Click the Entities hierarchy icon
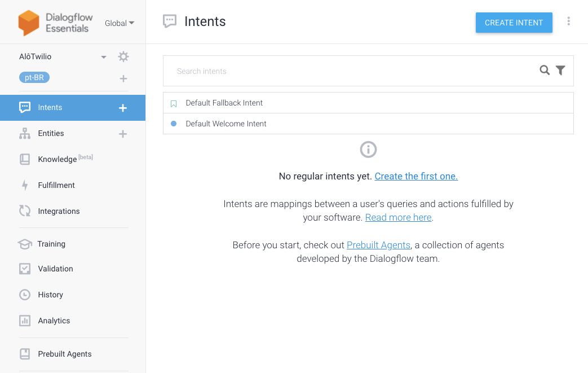The width and height of the screenshot is (588, 373). click(x=25, y=133)
